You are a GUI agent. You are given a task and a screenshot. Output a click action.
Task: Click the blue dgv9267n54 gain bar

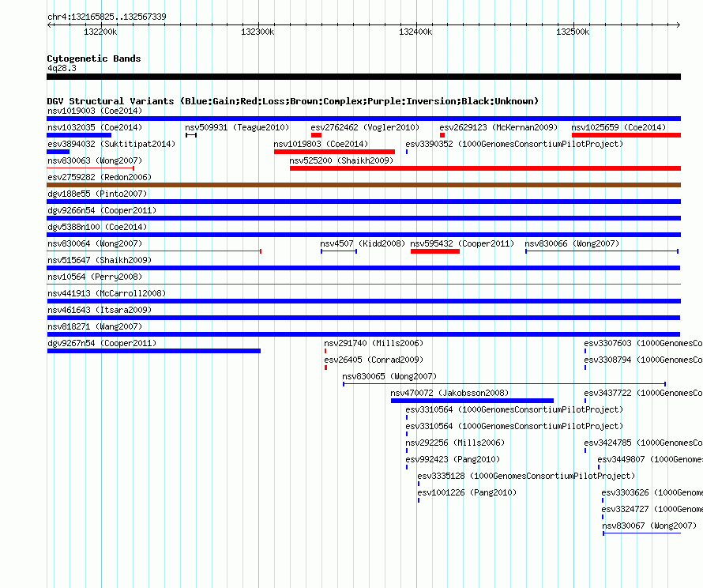pyautogui.click(x=154, y=351)
